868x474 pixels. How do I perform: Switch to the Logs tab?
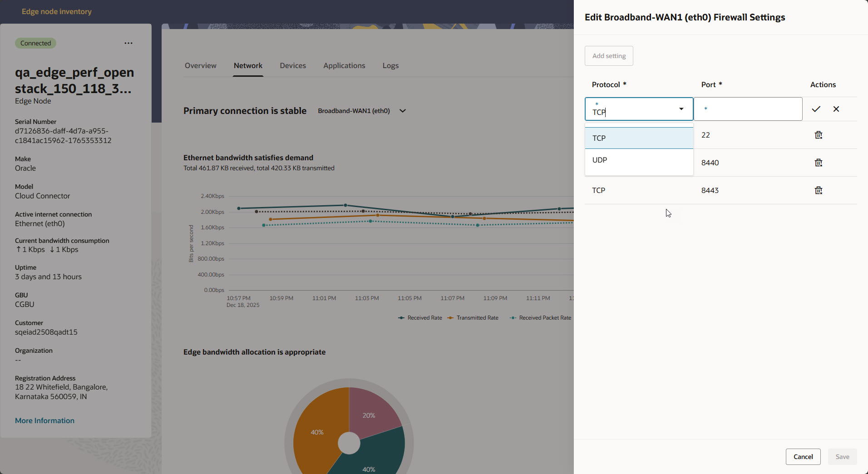390,65
